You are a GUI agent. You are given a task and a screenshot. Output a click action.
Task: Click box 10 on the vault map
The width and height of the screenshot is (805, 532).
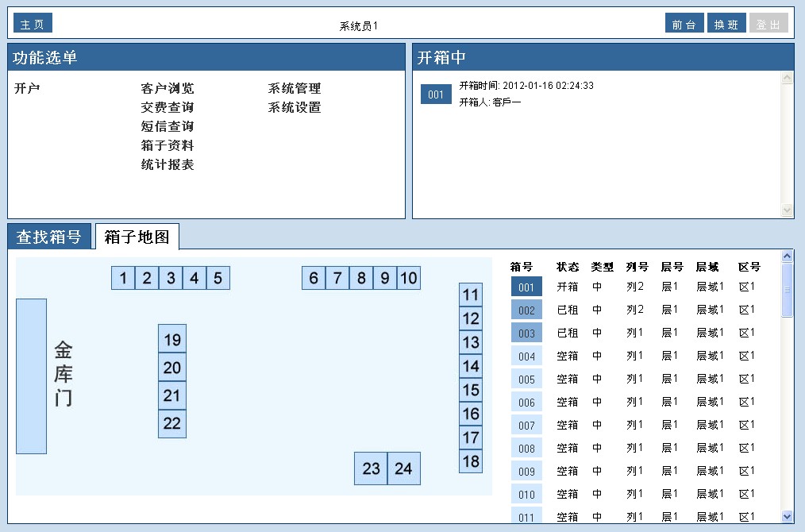coord(408,278)
